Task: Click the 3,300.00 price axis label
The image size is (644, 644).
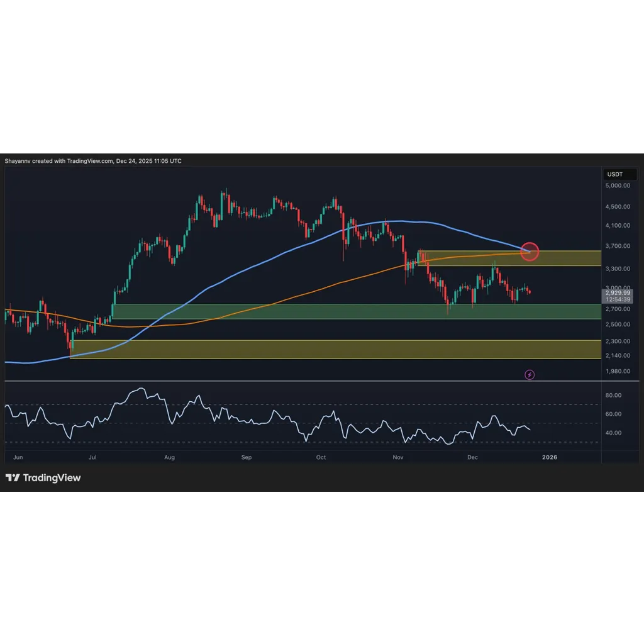Action: tap(618, 269)
